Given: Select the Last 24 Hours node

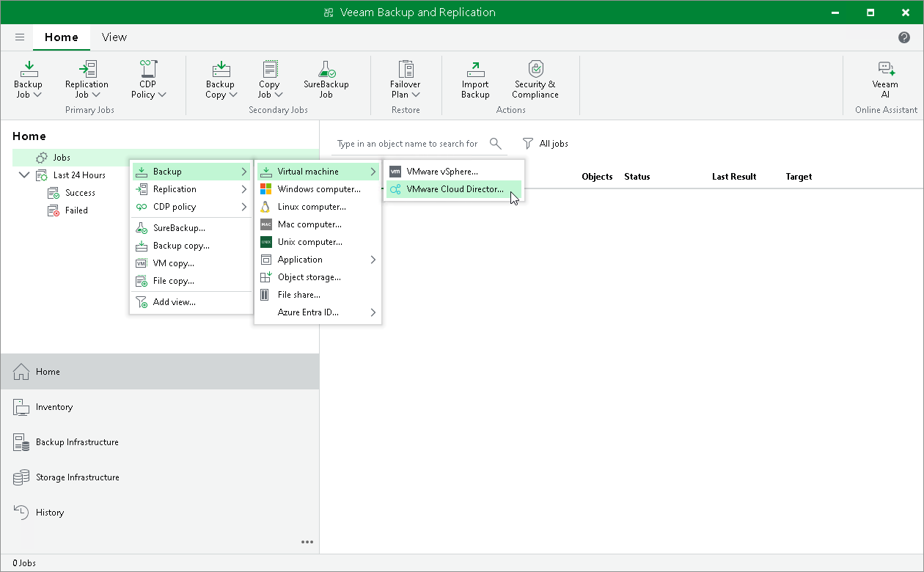Looking at the screenshot, I should (79, 175).
